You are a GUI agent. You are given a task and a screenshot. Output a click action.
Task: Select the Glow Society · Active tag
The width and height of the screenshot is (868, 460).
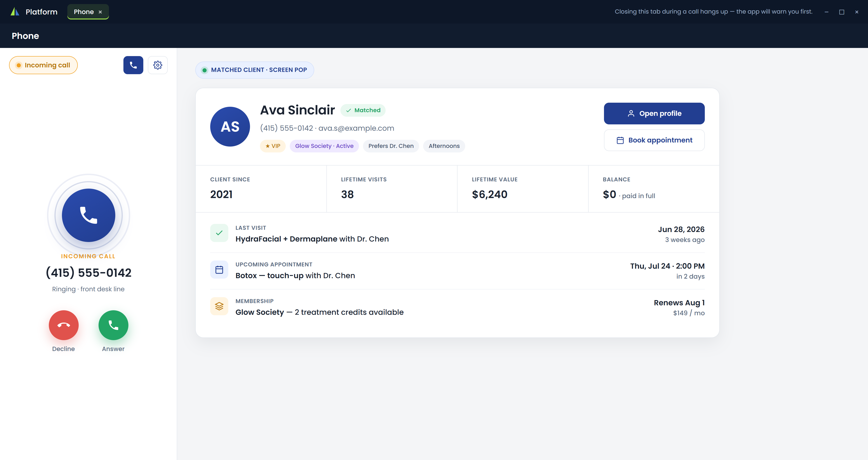pyautogui.click(x=324, y=146)
